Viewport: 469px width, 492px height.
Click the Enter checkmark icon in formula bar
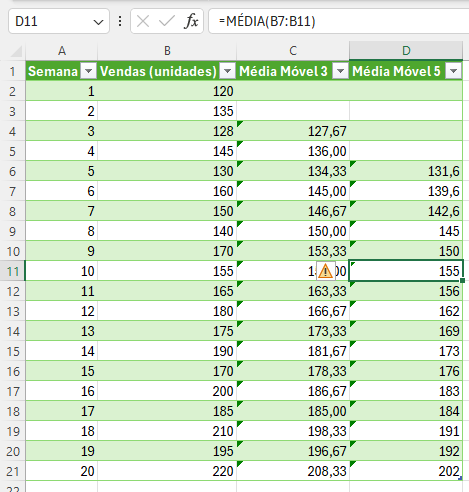tap(167, 22)
